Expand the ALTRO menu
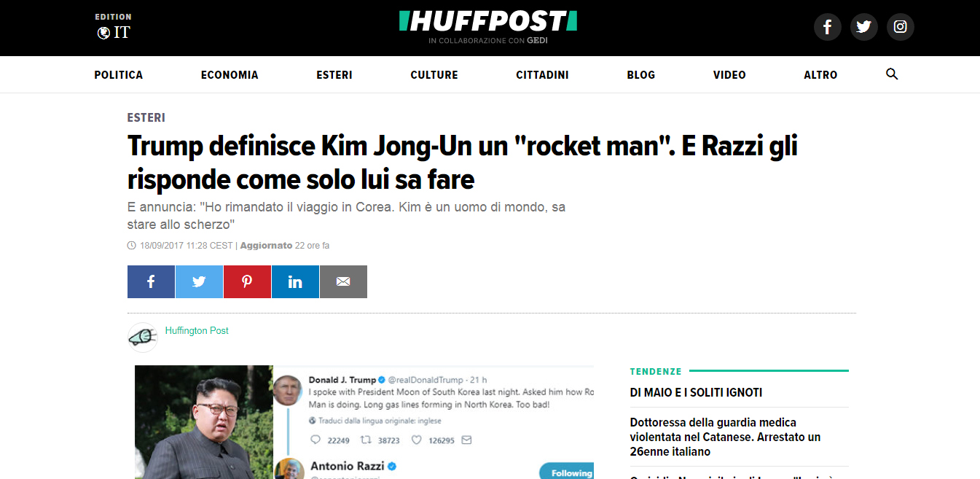Screen dimensions: 980x479 pyautogui.click(x=820, y=75)
